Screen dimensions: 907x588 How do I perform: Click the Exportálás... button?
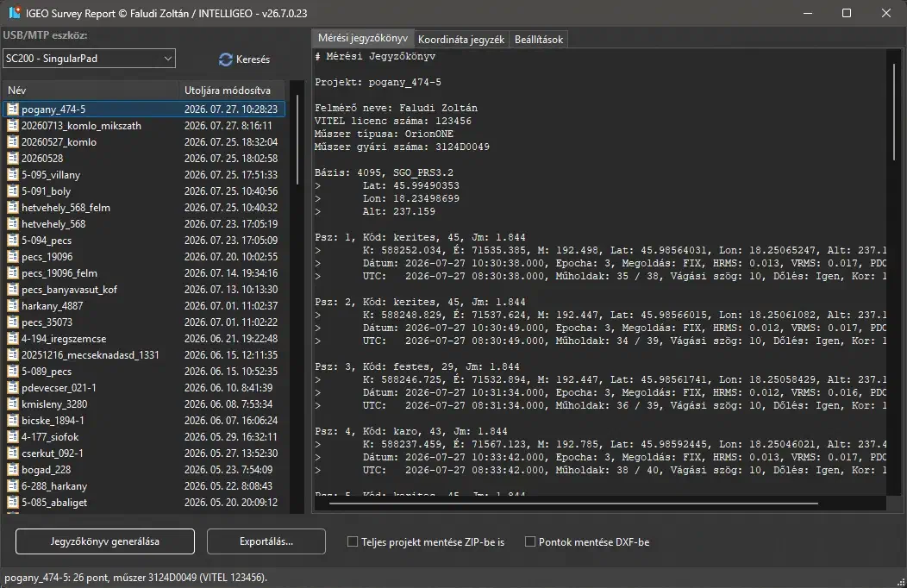click(266, 541)
